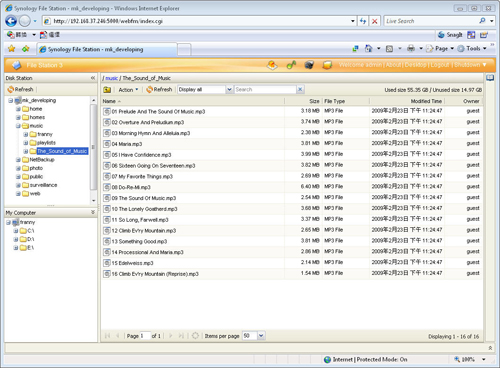Click the browser Home icon
This screenshot has width=500, height=368.
click(x=368, y=49)
